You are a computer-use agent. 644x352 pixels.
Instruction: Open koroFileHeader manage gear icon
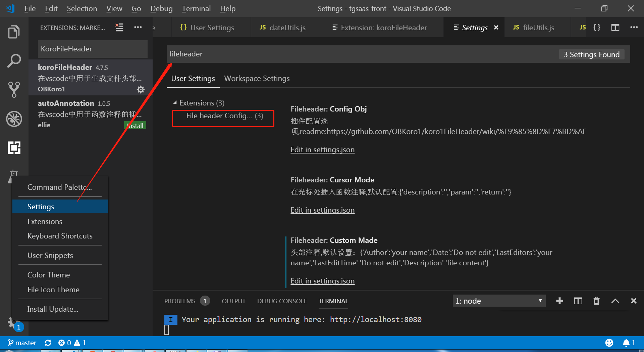tap(141, 89)
